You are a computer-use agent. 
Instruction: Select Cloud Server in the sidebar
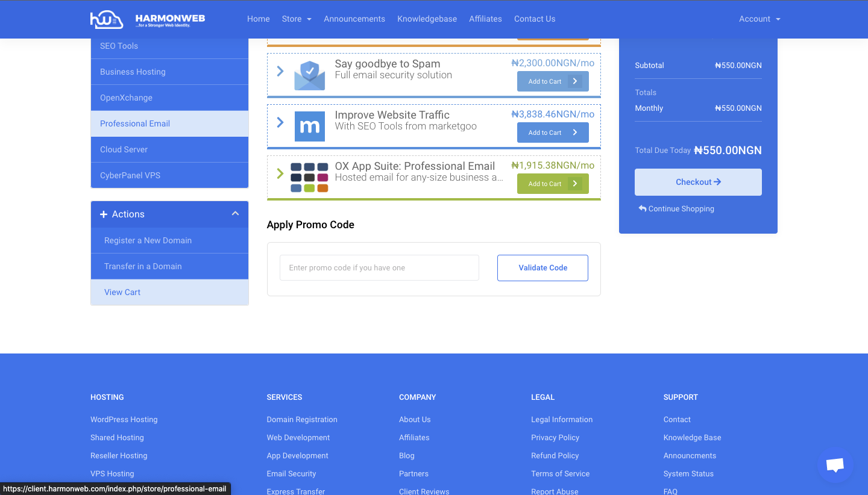point(124,149)
